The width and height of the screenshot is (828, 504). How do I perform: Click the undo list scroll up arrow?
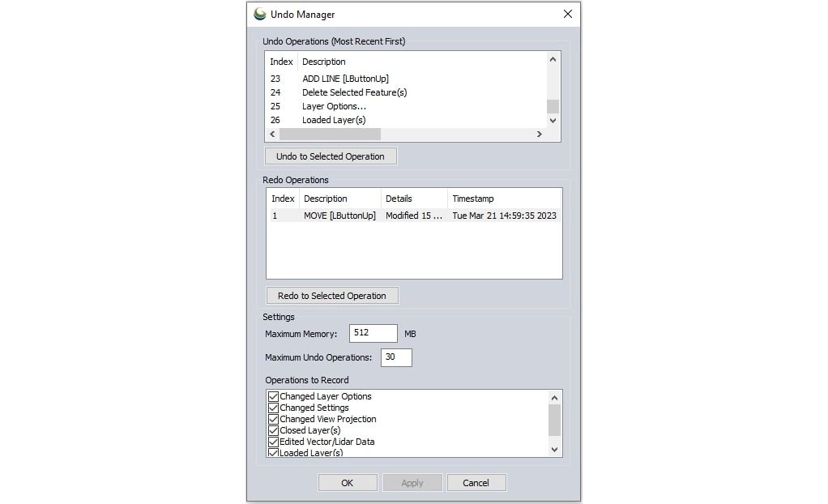point(553,60)
